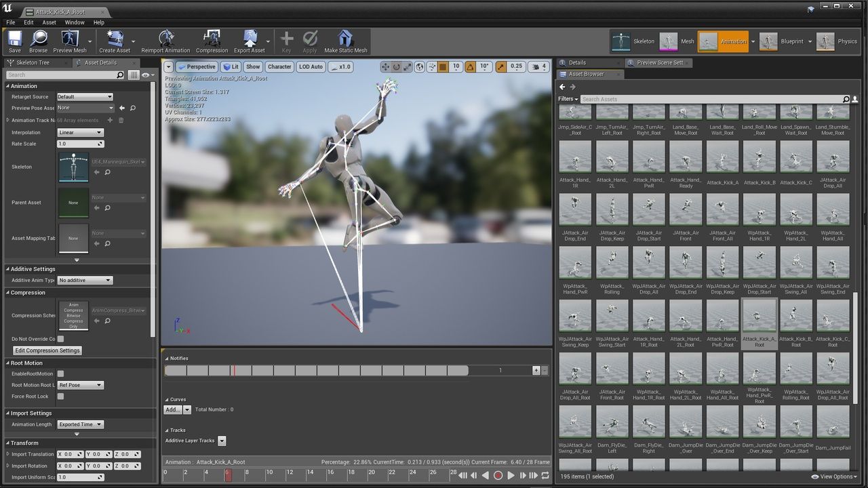Check the EnableRootMotion checkbox
This screenshot has height=488, width=868.
[60, 373]
